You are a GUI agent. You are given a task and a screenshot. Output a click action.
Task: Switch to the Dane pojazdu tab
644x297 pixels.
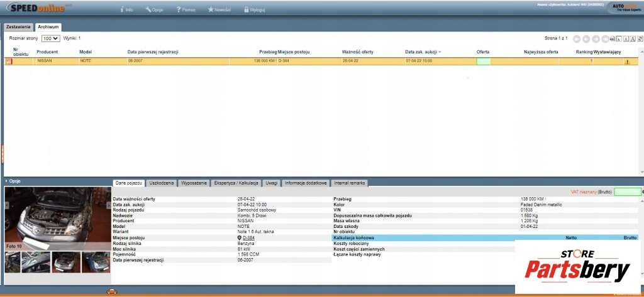click(129, 183)
